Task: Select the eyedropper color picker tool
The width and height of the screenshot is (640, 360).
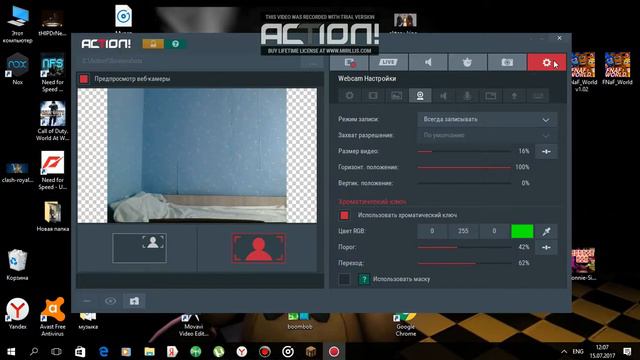Action: 546,231
